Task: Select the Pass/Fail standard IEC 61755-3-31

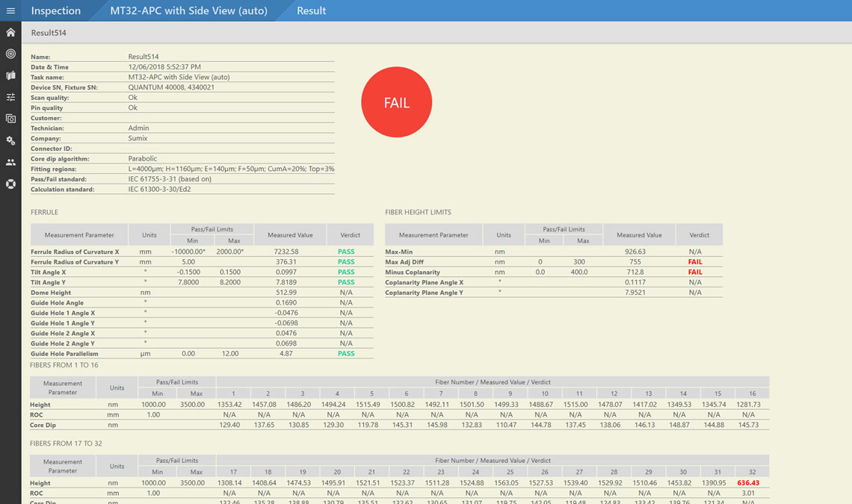Action: [x=170, y=179]
